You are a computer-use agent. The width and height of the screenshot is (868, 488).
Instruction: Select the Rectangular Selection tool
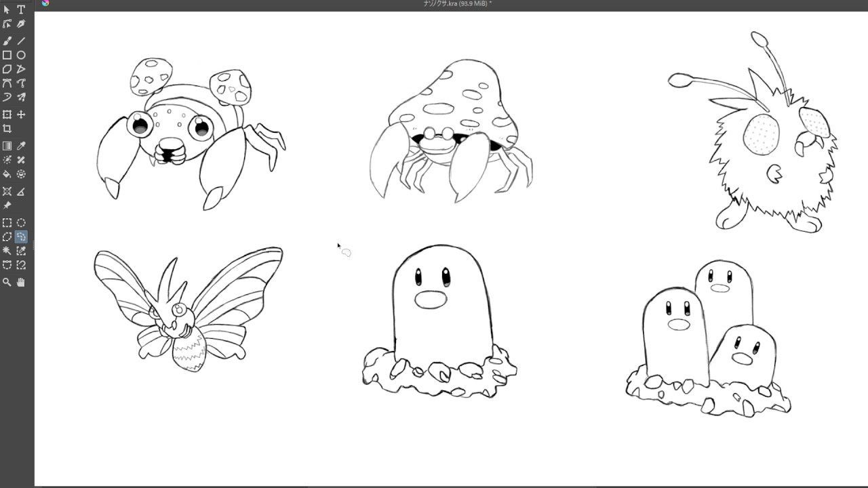(7, 222)
